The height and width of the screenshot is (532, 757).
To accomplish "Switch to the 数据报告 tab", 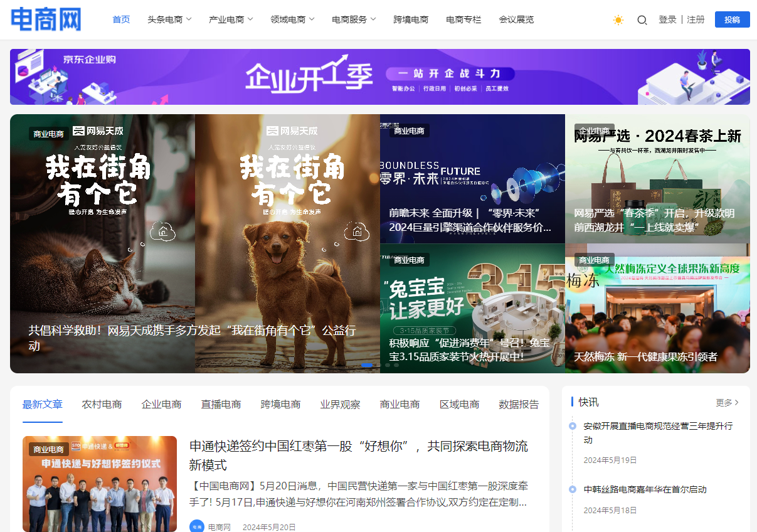I will click(x=519, y=405).
